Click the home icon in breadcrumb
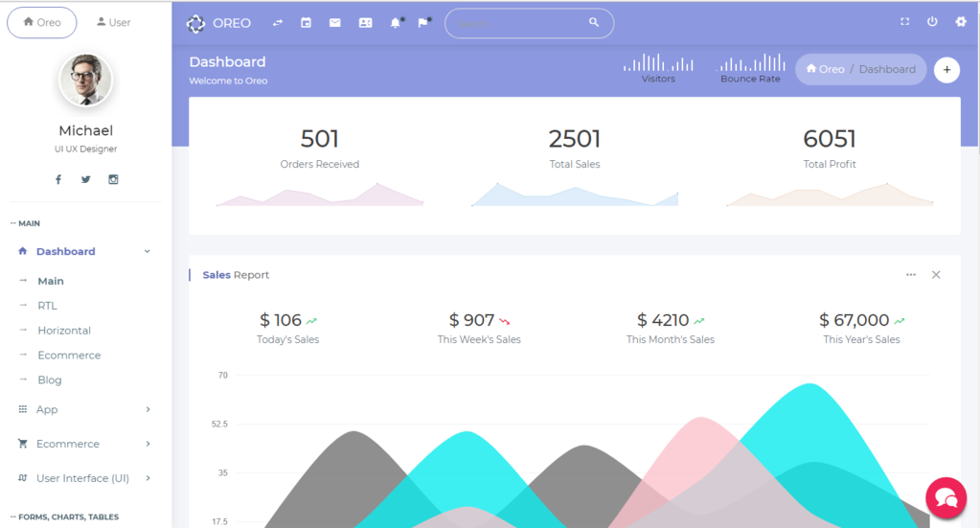Viewport: 980px width, 528px height. (x=811, y=69)
